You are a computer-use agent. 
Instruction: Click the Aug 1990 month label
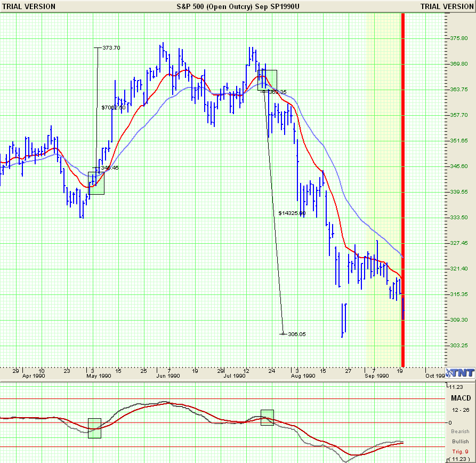tap(303, 376)
